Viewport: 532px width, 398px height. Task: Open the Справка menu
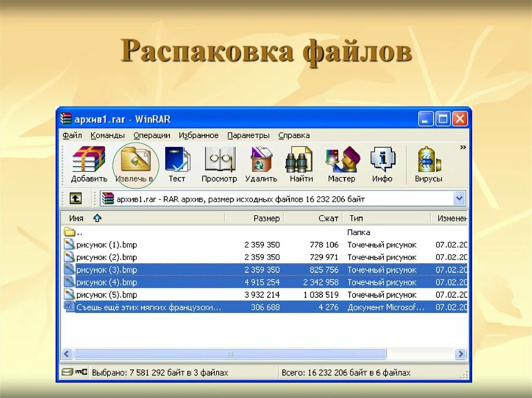[x=294, y=135]
